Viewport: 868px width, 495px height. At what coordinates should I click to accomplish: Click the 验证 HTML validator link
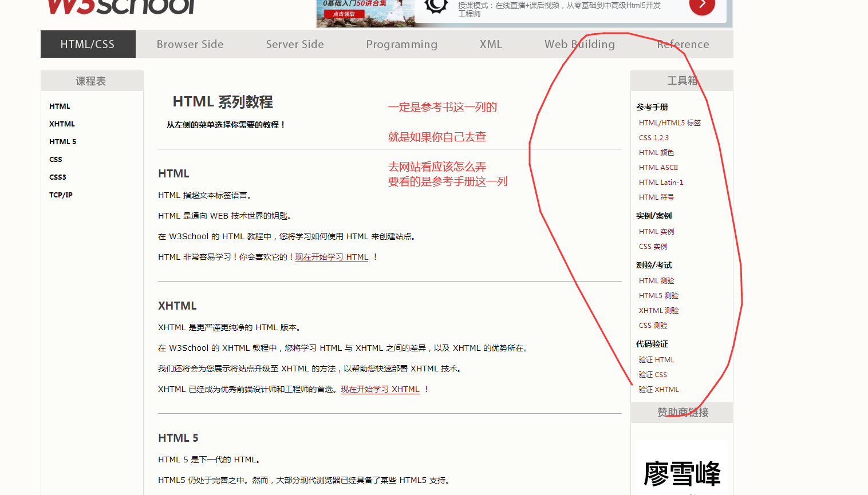coord(657,360)
